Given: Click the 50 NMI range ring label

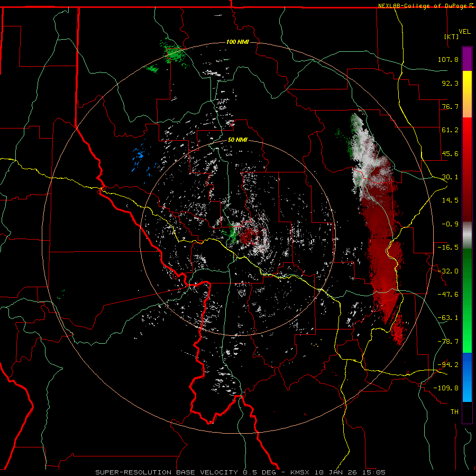Looking at the screenshot, I should point(237,140).
